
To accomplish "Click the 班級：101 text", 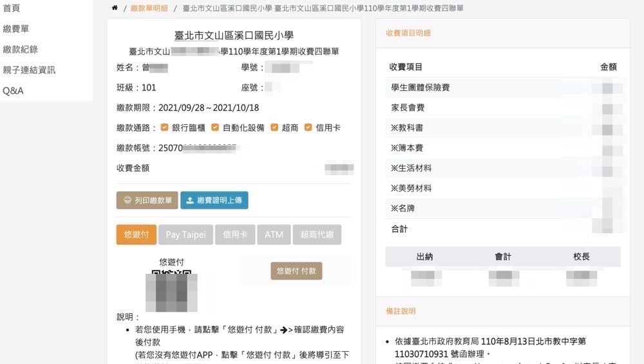I will (x=137, y=88).
